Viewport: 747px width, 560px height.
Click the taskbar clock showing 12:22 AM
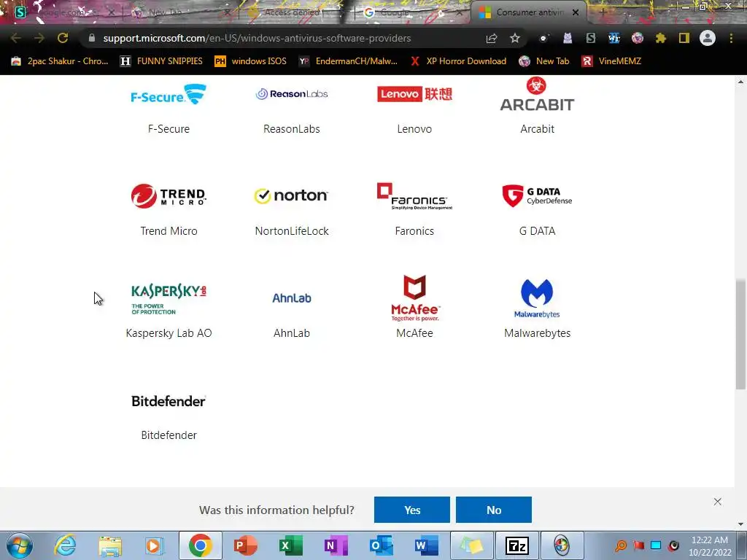(x=709, y=545)
